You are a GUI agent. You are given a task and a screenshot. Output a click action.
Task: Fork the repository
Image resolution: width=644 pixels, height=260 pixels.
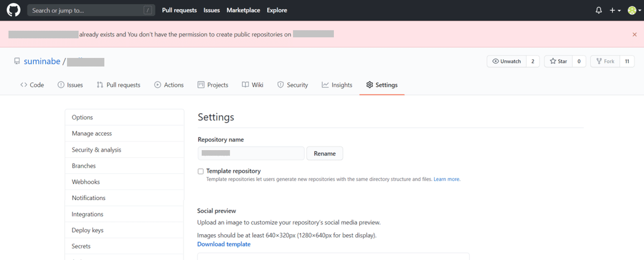(x=605, y=62)
